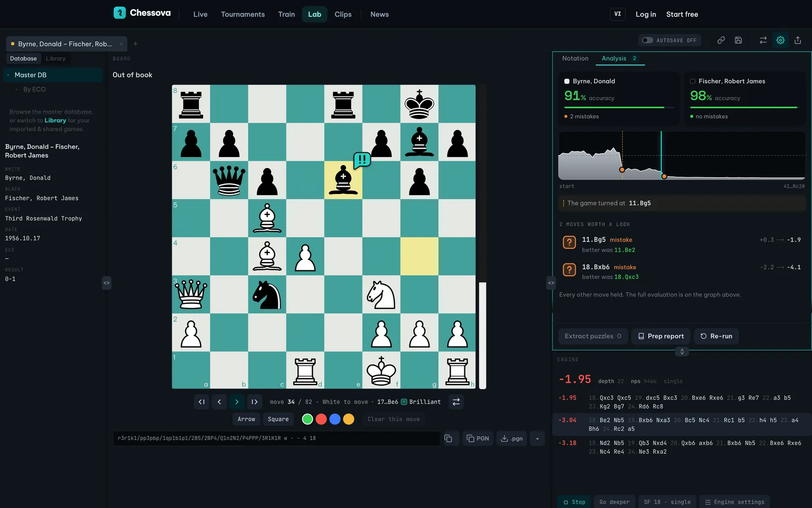Click the Go deeper button
The image size is (812, 508).
[615, 502]
